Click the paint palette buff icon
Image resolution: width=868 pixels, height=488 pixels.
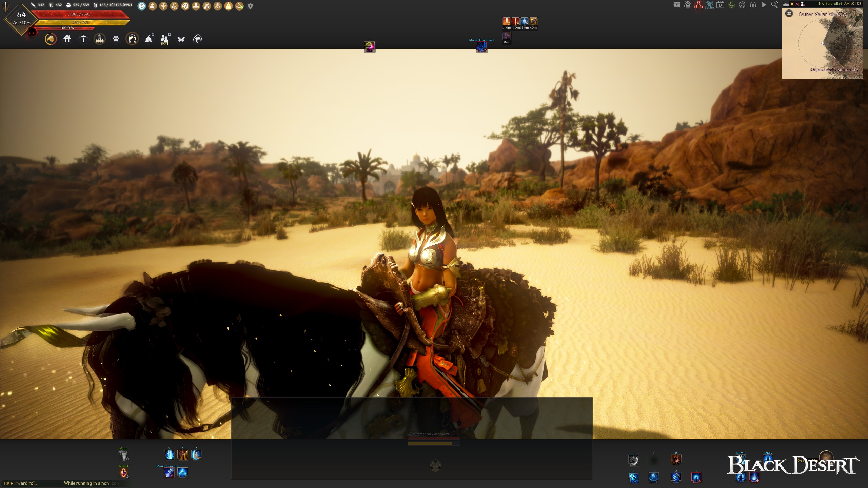click(x=185, y=6)
